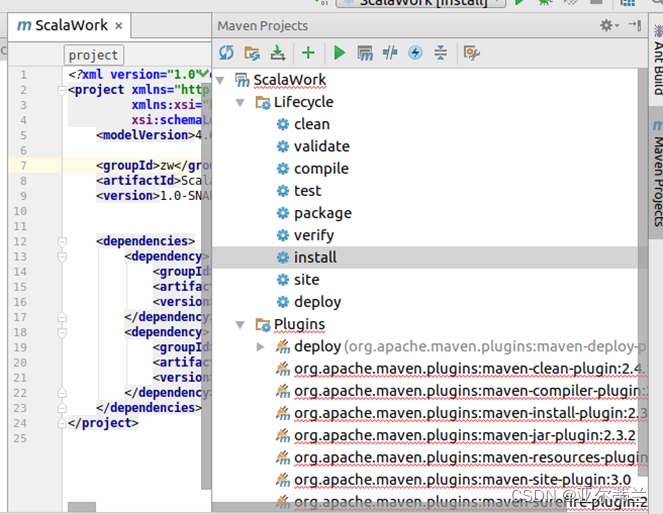Open Maven Projects side tab
Viewport: 663px width, 514px height.
[x=658, y=173]
